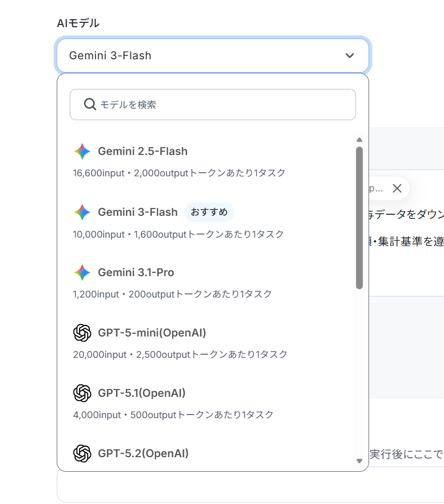
Task: Click the model list scrollbar thumb
Action: [x=359, y=218]
